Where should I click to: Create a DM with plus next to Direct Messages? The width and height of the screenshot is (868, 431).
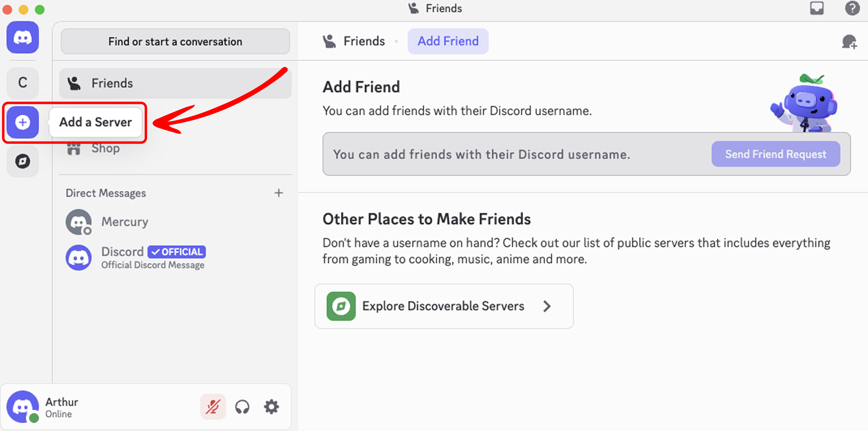coord(278,193)
